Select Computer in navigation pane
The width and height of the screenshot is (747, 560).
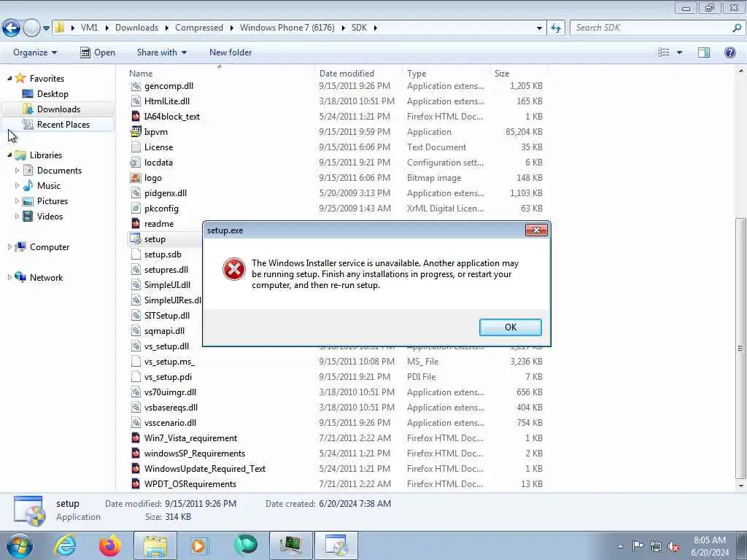[50, 246]
